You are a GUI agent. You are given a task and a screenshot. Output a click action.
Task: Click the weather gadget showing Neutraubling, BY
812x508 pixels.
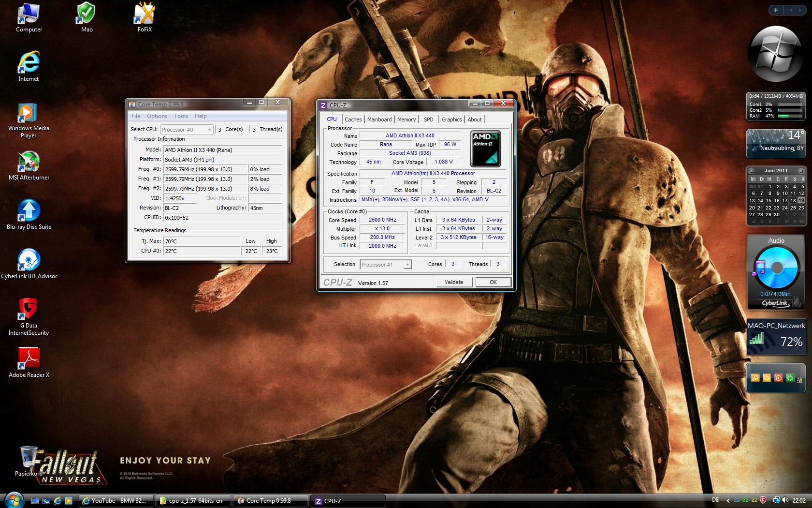[776, 143]
